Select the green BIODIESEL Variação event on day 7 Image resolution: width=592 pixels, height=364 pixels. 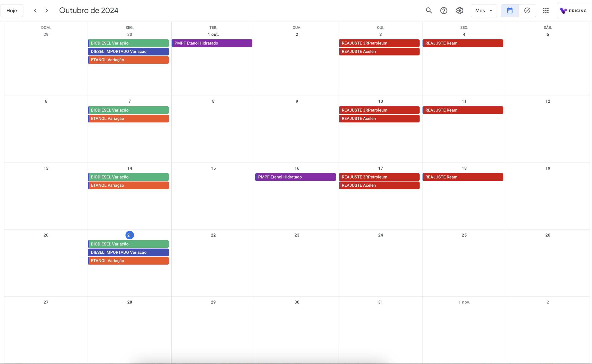tap(128, 110)
